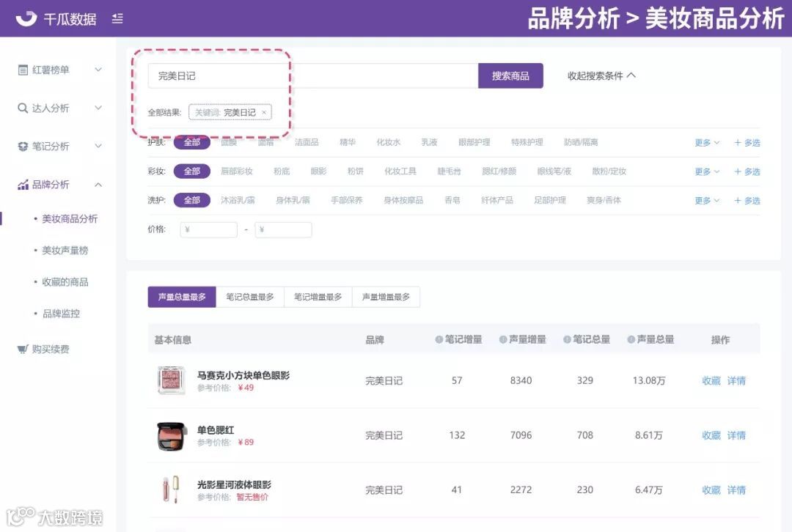Enable 多选 for the 彩妆 row
792x532 pixels.
[747, 171]
